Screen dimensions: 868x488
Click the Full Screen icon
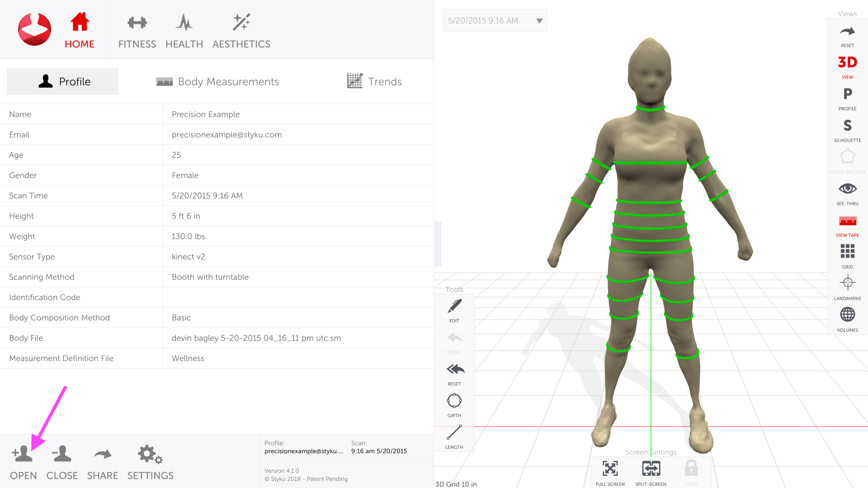pyautogui.click(x=610, y=469)
